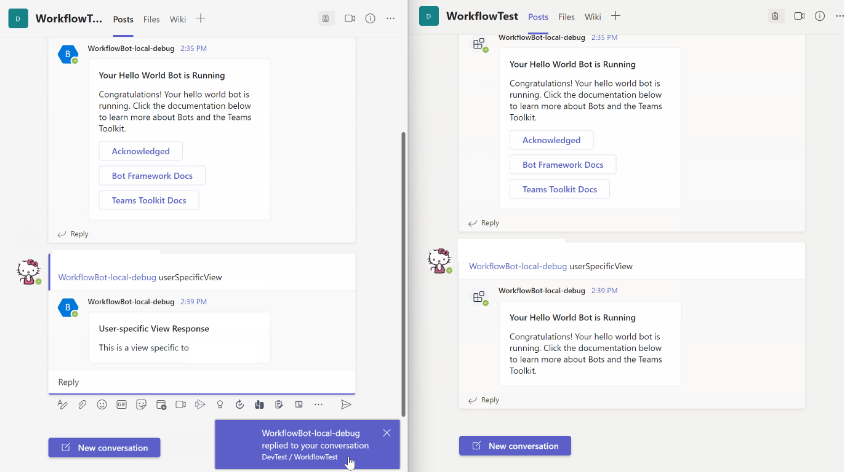Click the WorkflowTest channel title in right window
The height and width of the screenshot is (472, 844).
[x=482, y=16]
